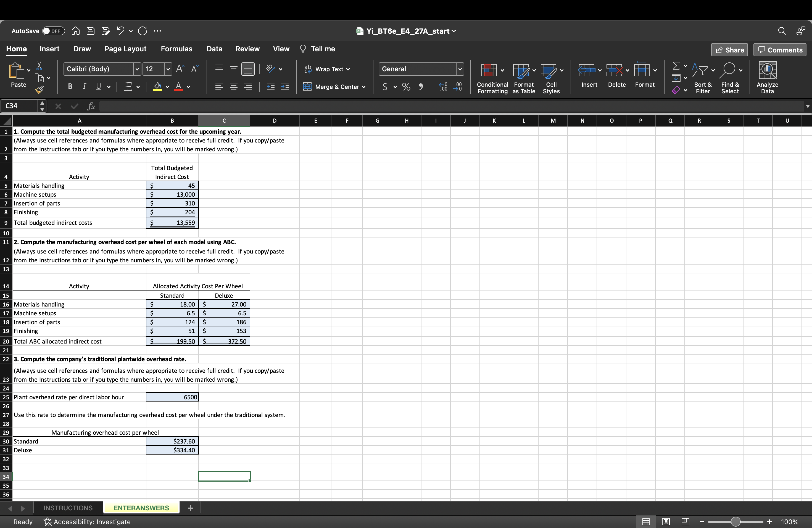This screenshot has height=528, width=812.
Task: Open Find & Select
Action: (730, 78)
